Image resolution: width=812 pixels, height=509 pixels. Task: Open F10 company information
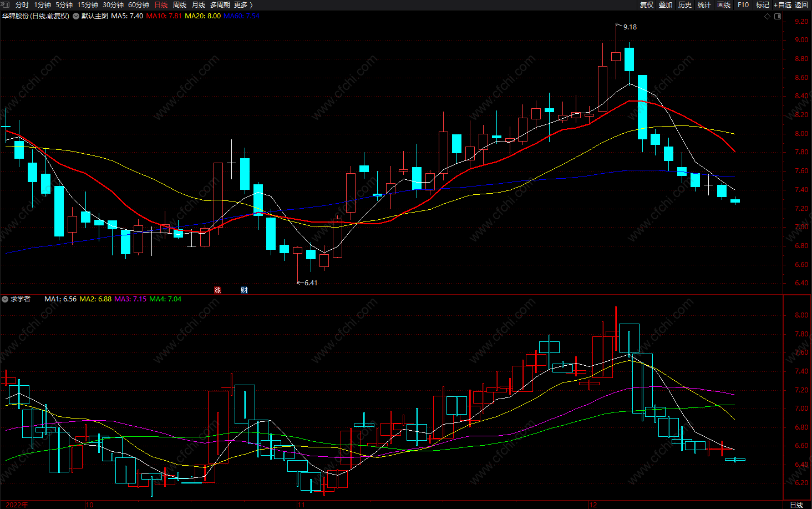pos(743,5)
